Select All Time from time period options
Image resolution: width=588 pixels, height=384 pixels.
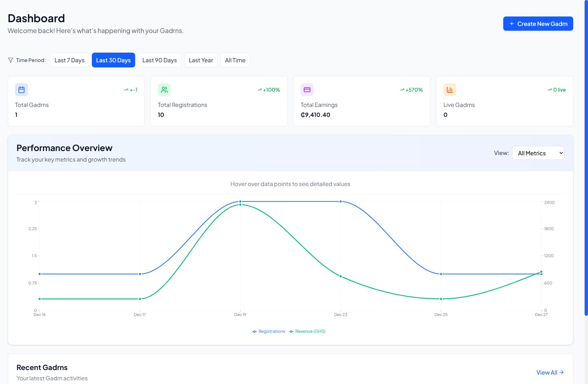point(235,60)
